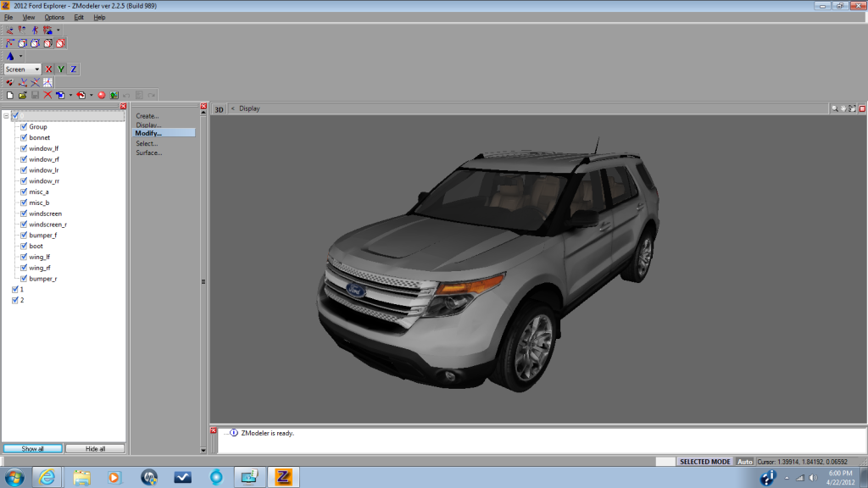
Task: Toggle visibility checkbox for boot
Action: coord(24,246)
